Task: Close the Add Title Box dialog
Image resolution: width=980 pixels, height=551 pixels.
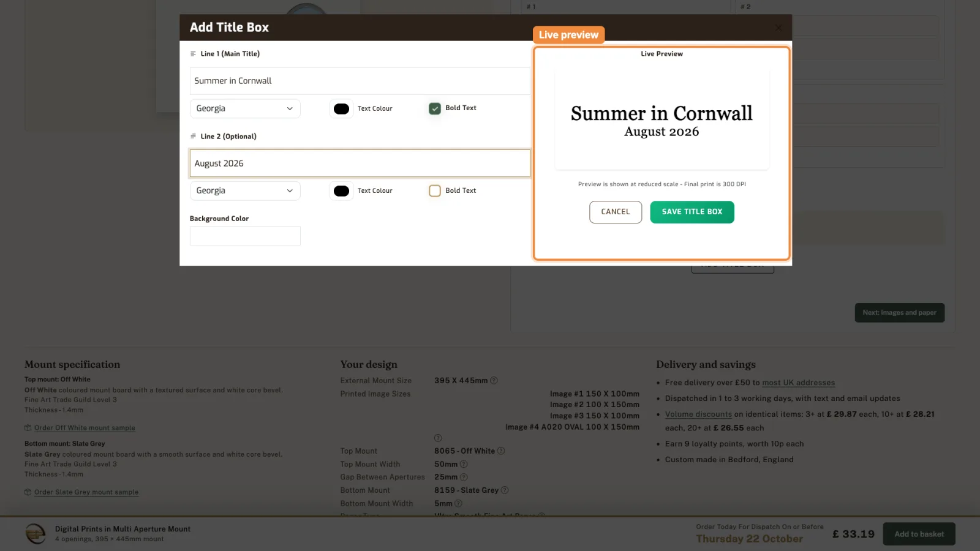Action: [778, 28]
